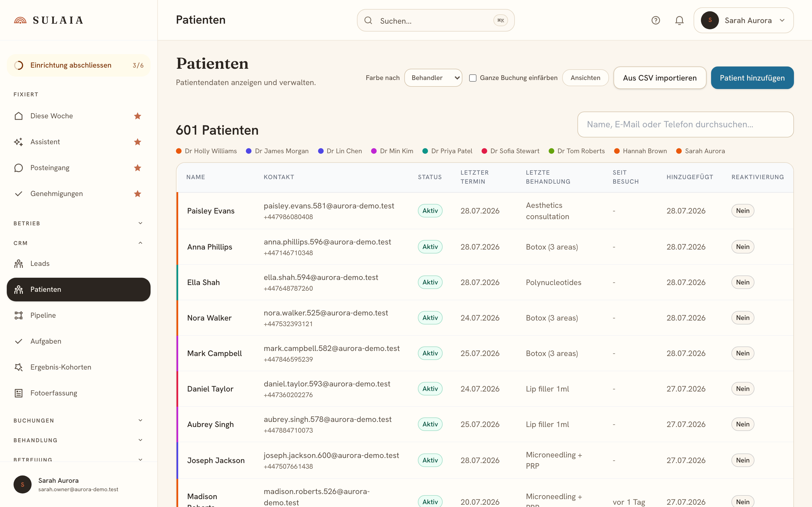This screenshot has height=507, width=812.
Task: Unpin Diese Woche star icon
Action: (x=137, y=116)
